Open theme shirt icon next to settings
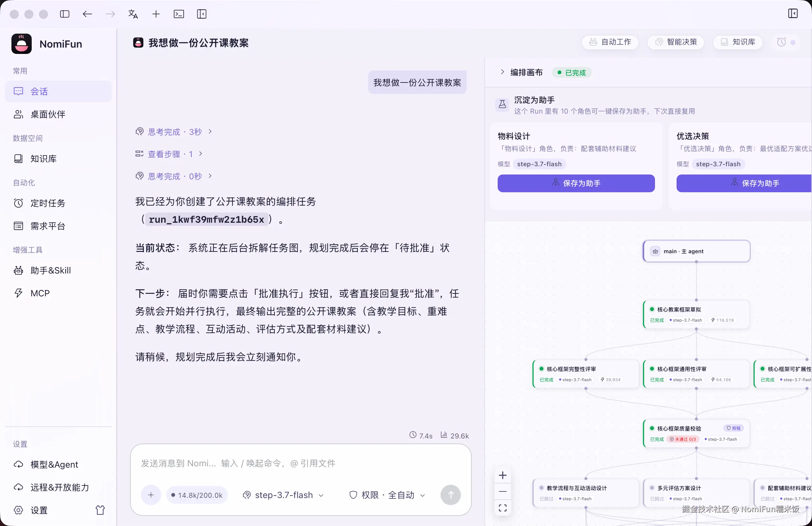 100,510
